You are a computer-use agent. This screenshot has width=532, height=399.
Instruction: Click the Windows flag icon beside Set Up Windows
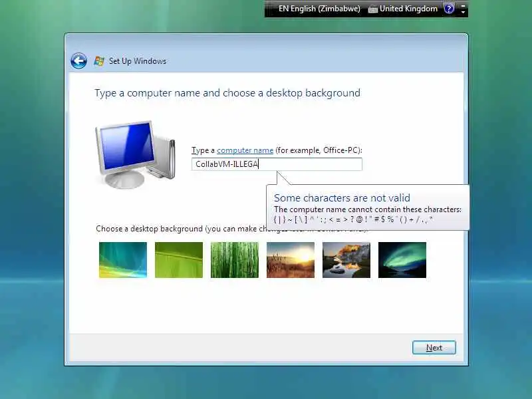99,61
